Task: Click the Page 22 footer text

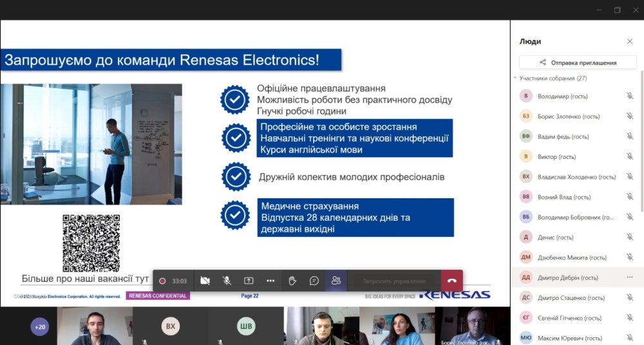Action: click(x=250, y=295)
